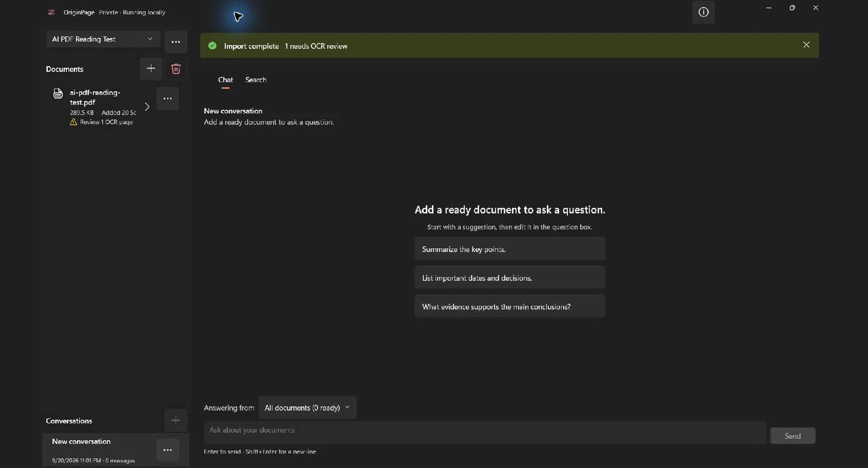The image size is (868, 468).
Task: Open the AI PDF Reading Test workspace dropdown
Action: (x=103, y=39)
